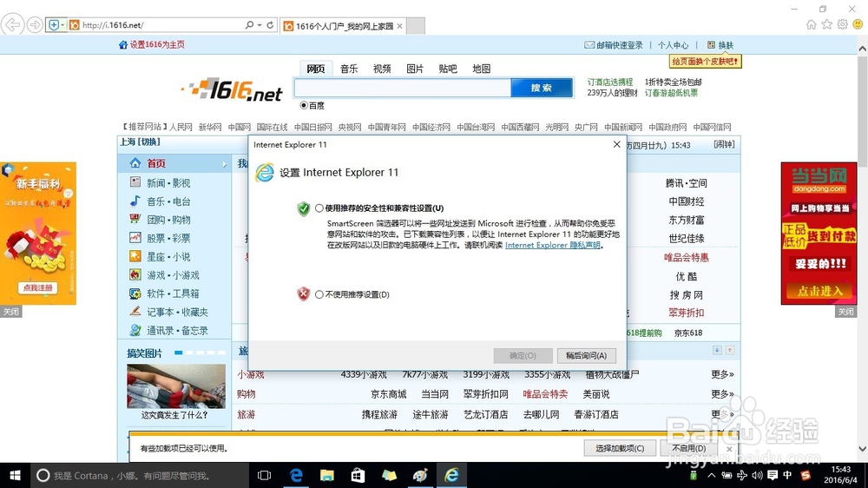The image size is (868, 488).
Task: Click 点我注册 on the left ad
Action: pyautogui.click(x=37, y=287)
